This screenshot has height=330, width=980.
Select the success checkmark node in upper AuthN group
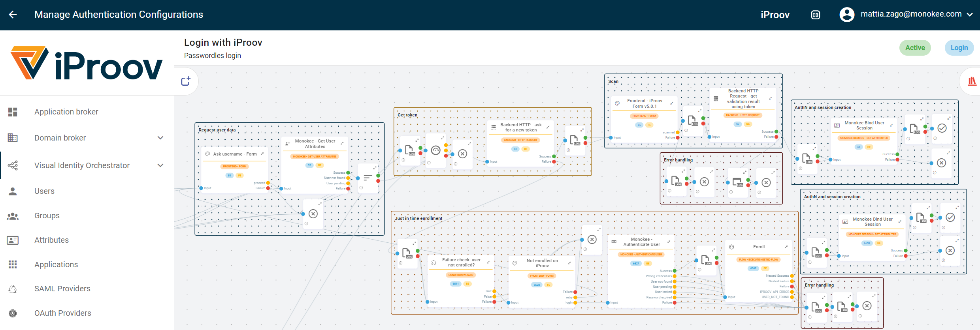point(942,128)
